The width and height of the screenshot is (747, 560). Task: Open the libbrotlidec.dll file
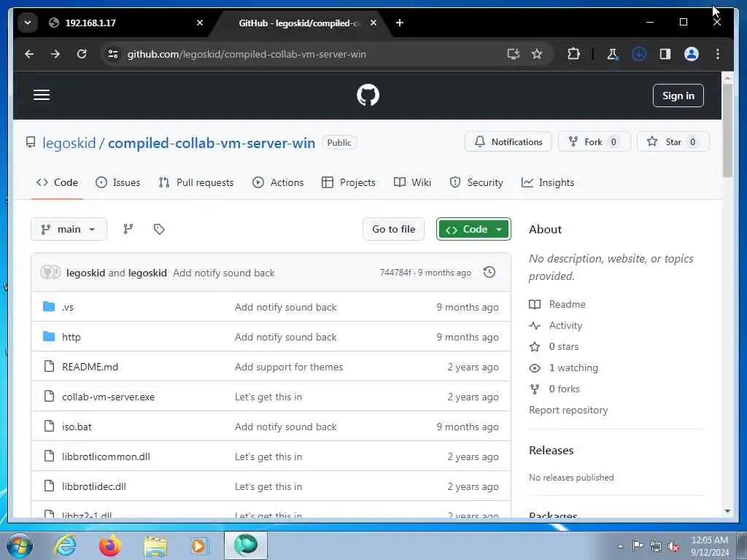(x=94, y=486)
